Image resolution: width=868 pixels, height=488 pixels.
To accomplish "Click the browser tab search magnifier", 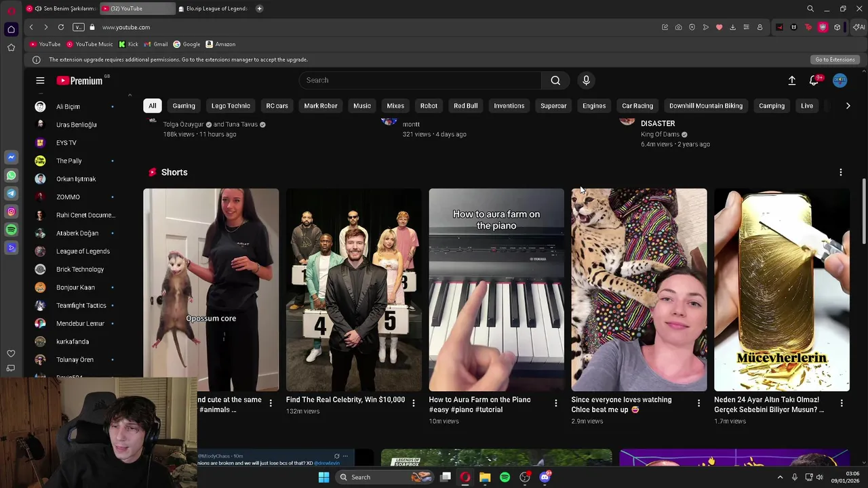I will pos(810,9).
